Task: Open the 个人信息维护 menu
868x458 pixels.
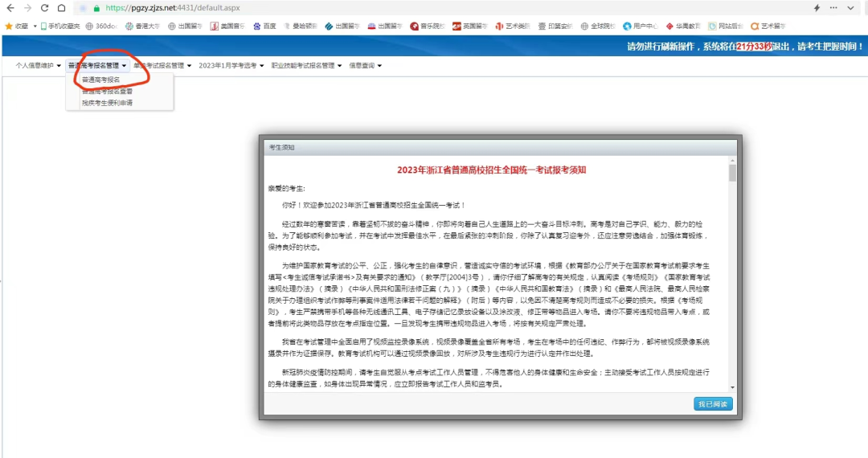Action: coord(39,65)
